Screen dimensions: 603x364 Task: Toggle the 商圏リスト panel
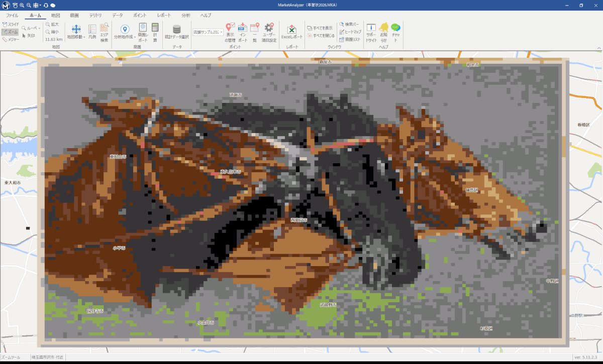click(349, 39)
